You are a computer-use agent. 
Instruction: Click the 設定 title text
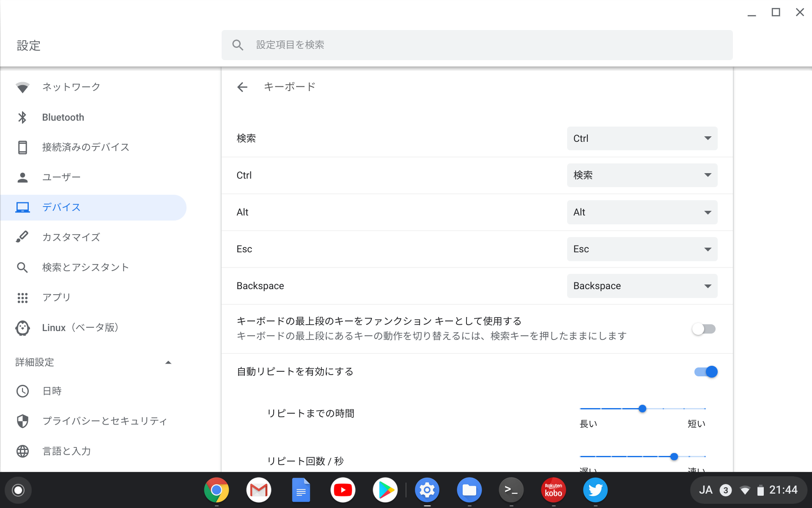[x=29, y=46]
